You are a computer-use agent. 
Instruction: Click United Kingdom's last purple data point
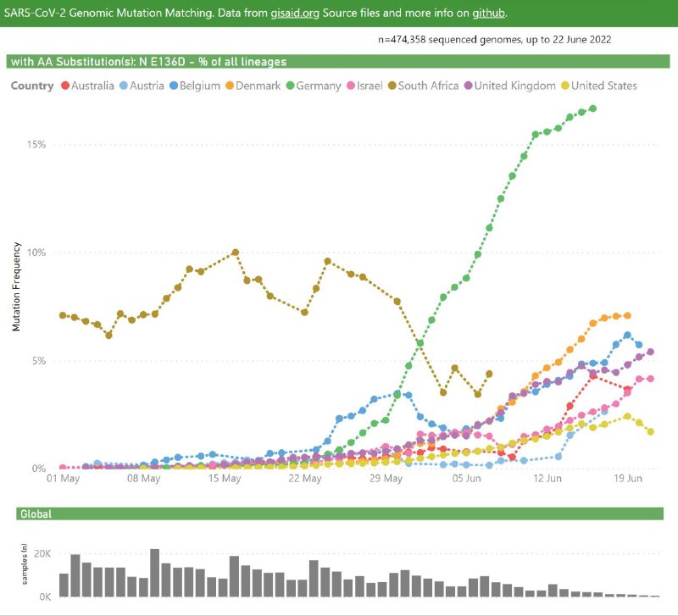point(650,352)
